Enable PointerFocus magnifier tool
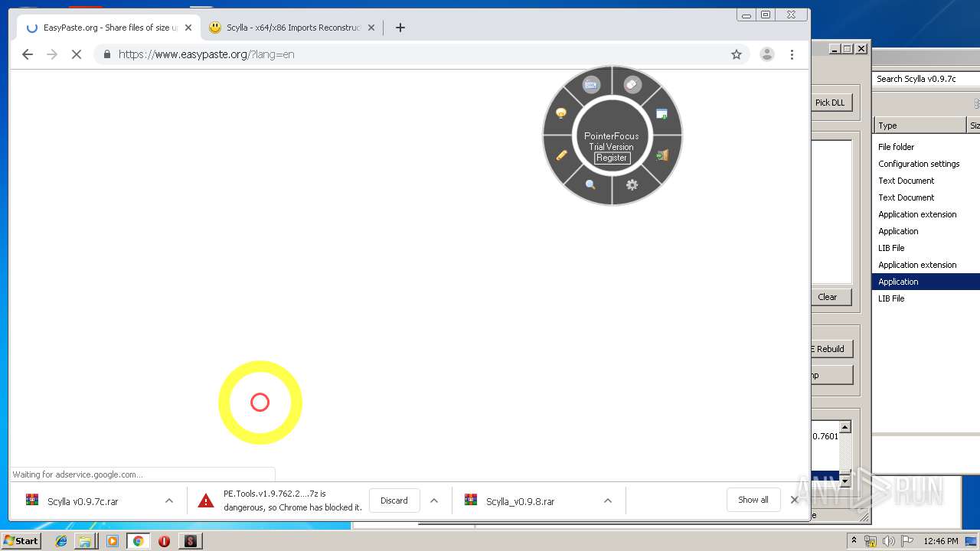 coord(590,184)
